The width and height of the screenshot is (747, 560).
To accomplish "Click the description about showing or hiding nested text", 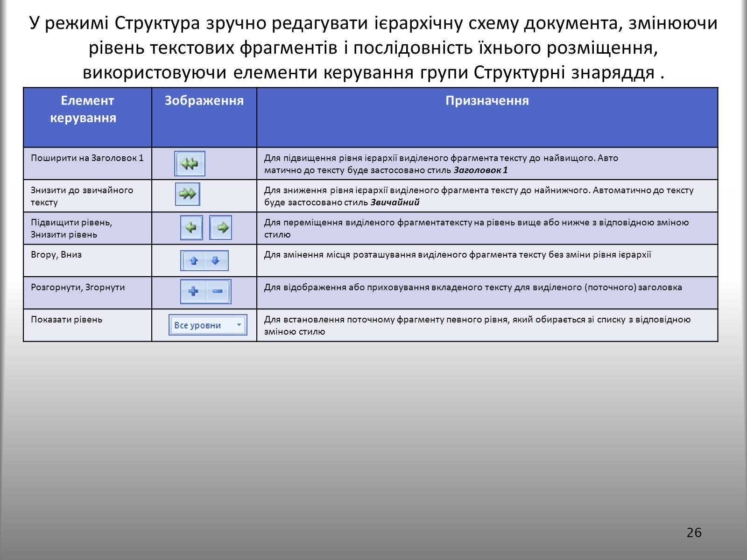I will coord(473,287).
